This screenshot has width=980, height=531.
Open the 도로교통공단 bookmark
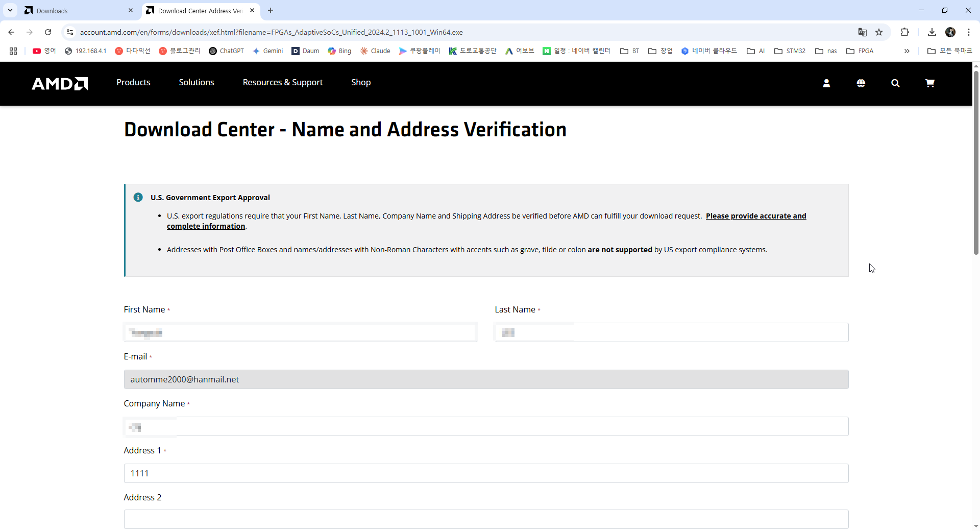pyautogui.click(x=473, y=51)
